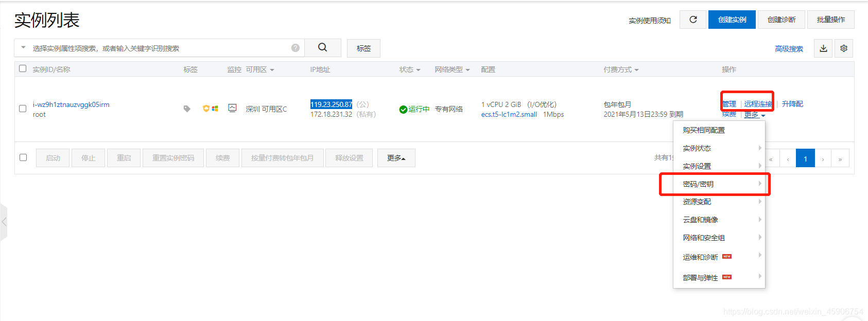This screenshot has width=868, height=321.
Task: Export the instance list with download icon
Action: point(823,48)
